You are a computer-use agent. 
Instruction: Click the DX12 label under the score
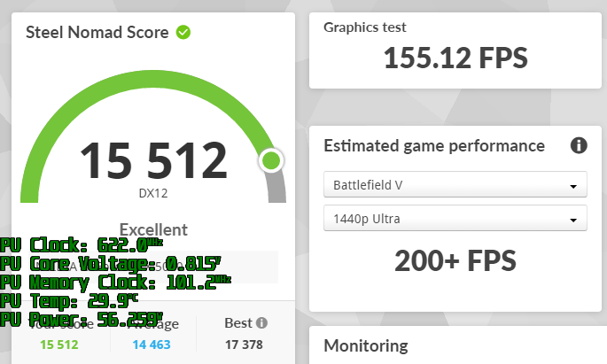[153, 193]
